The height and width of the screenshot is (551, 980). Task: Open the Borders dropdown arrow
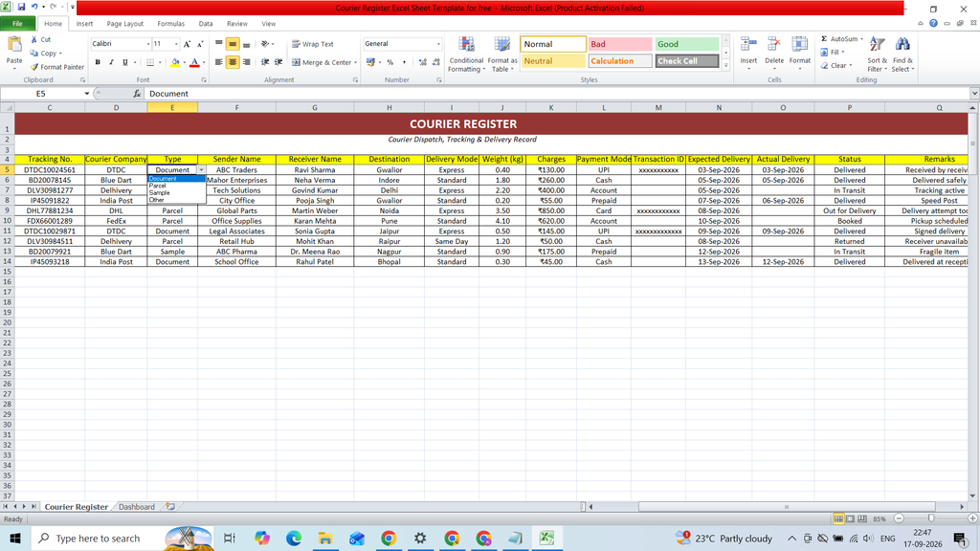tap(160, 62)
